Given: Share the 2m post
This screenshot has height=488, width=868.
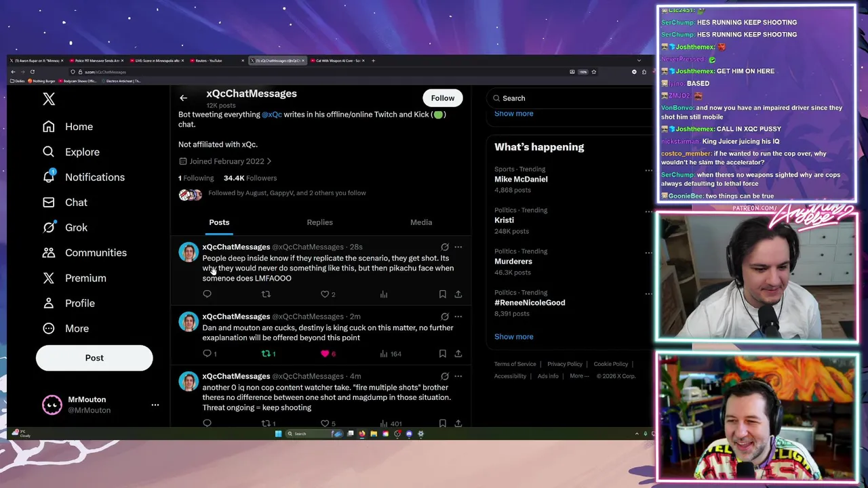Looking at the screenshot, I should 458,354.
